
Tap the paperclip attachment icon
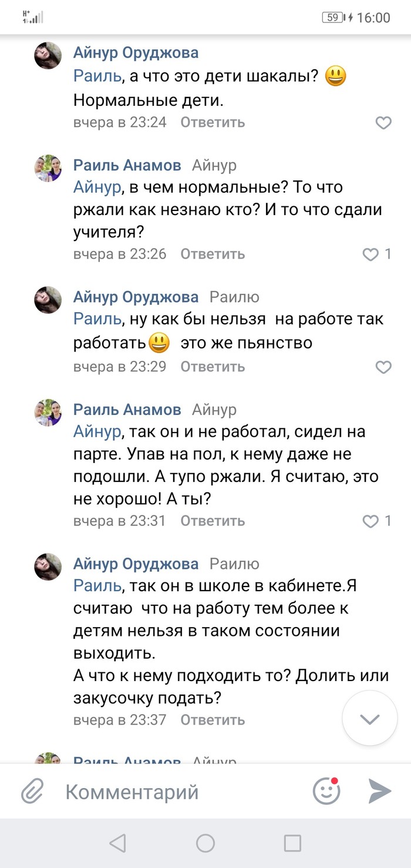coord(33,792)
